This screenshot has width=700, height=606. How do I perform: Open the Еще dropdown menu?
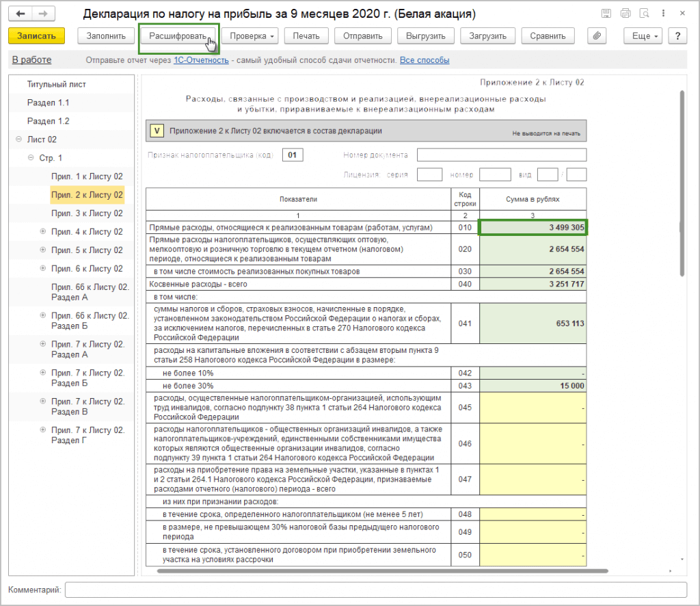(645, 36)
